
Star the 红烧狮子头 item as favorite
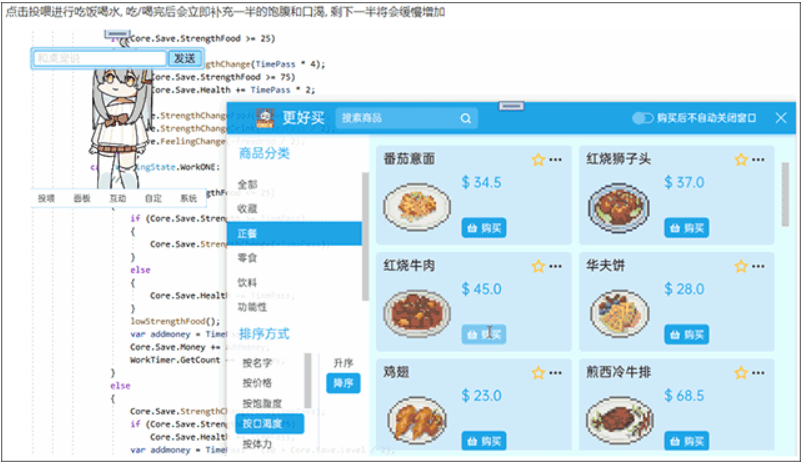click(x=741, y=160)
